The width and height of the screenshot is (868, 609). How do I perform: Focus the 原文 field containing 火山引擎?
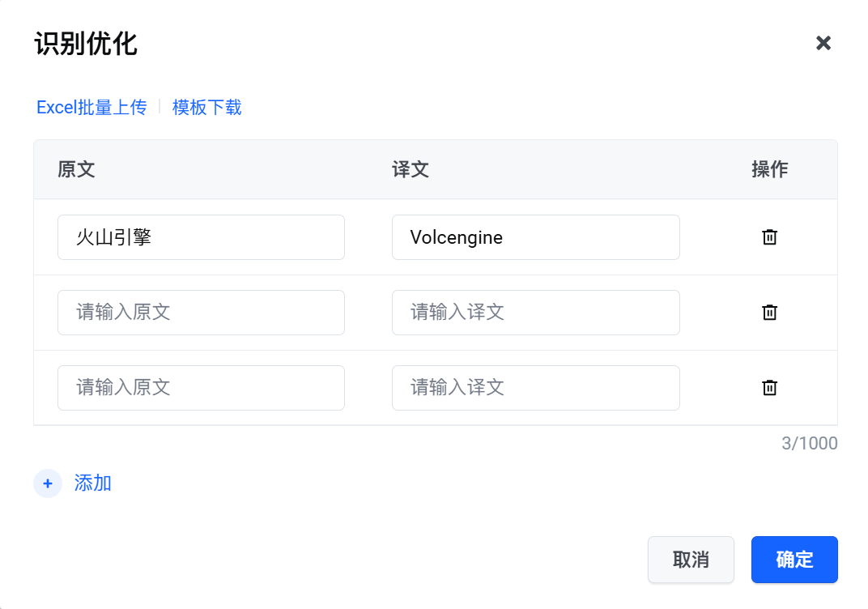[201, 237]
